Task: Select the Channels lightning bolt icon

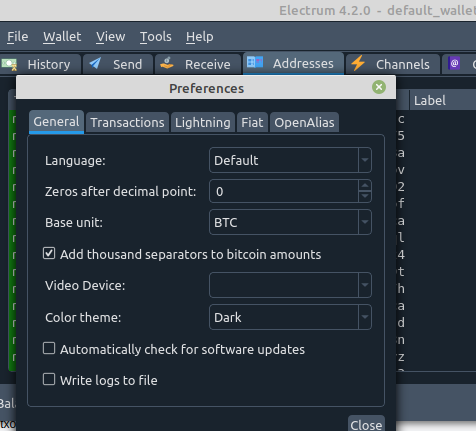Action: click(x=358, y=63)
